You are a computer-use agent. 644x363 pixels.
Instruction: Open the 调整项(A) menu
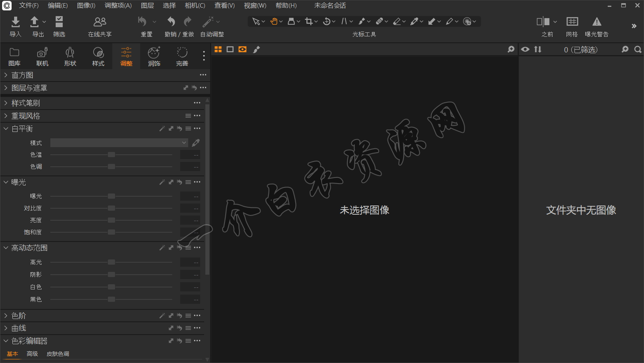[x=118, y=6]
